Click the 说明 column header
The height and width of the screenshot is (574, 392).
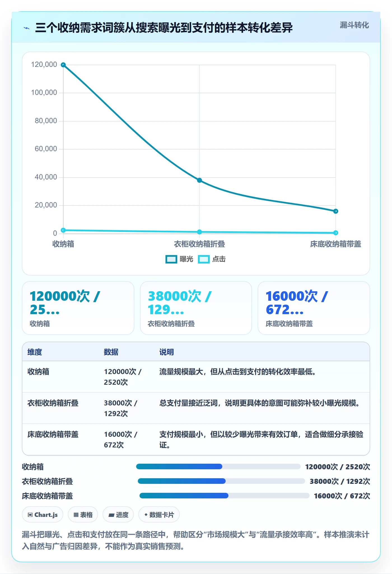click(x=167, y=352)
